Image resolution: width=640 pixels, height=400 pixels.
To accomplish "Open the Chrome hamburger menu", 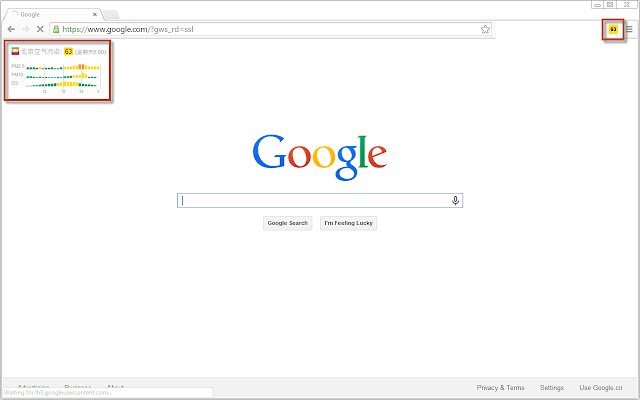I will click(x=629, y=29).
